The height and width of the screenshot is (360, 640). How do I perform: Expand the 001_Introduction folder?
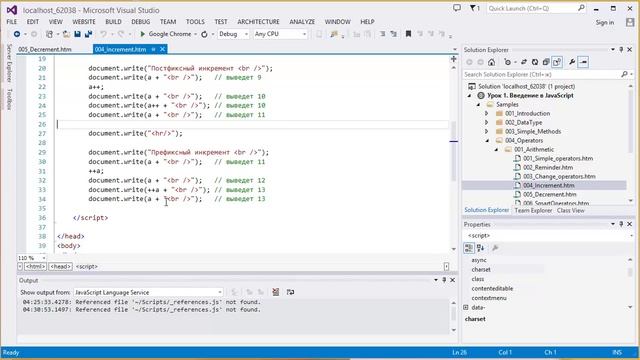487,113
